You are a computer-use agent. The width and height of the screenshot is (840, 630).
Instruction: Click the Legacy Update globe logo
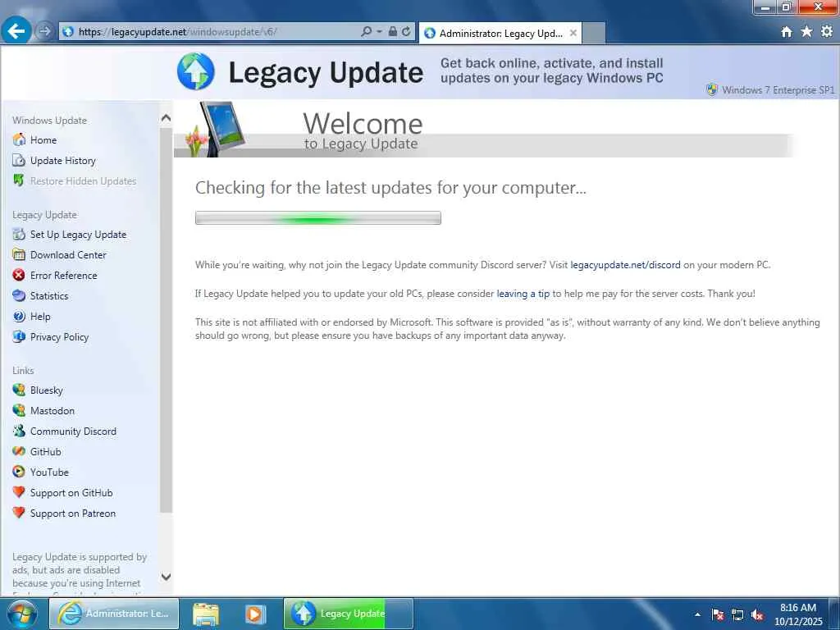[196, 71]
